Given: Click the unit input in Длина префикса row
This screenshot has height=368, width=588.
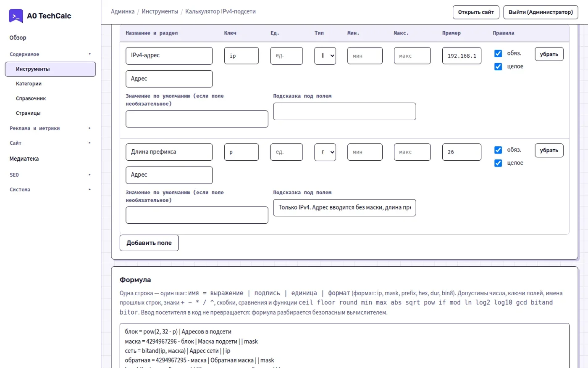Looking at the screenshot, I should click(286, 152).
